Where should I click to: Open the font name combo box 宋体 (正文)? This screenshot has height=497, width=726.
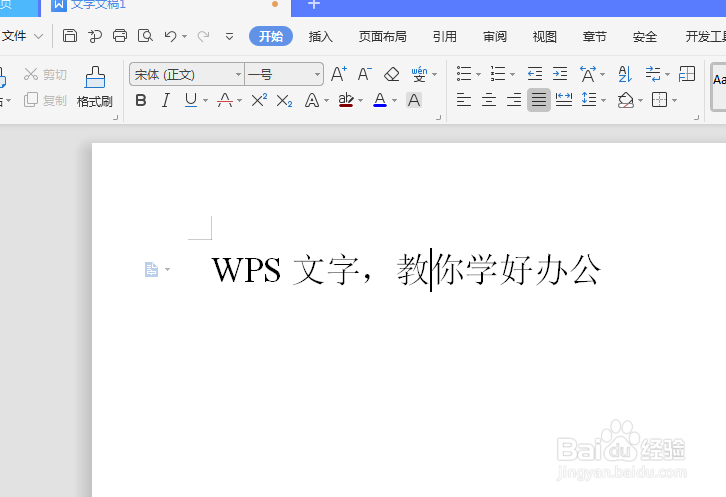[187, 74]
